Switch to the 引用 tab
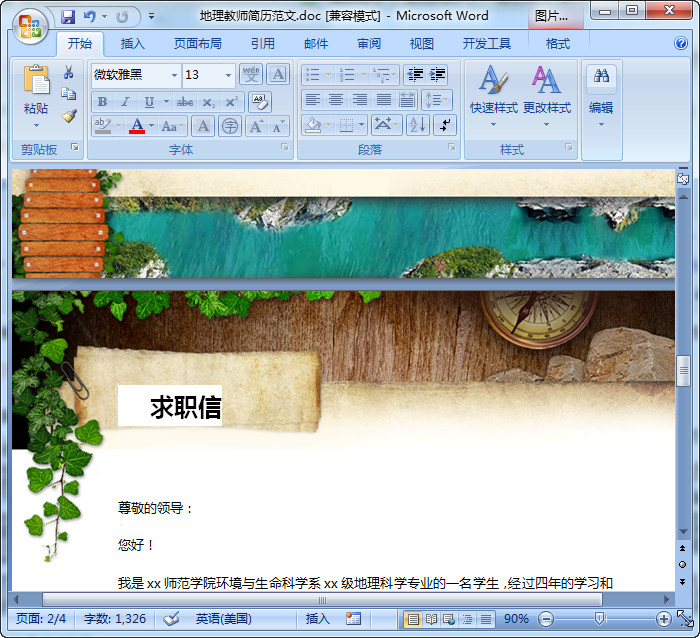 coord(262,44)
